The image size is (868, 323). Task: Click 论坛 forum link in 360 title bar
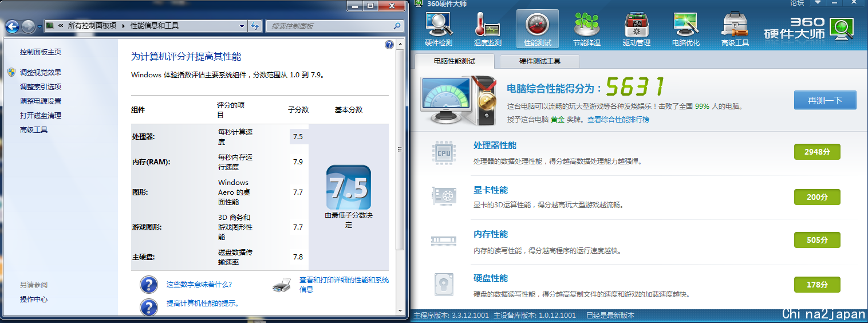[797, 3]
